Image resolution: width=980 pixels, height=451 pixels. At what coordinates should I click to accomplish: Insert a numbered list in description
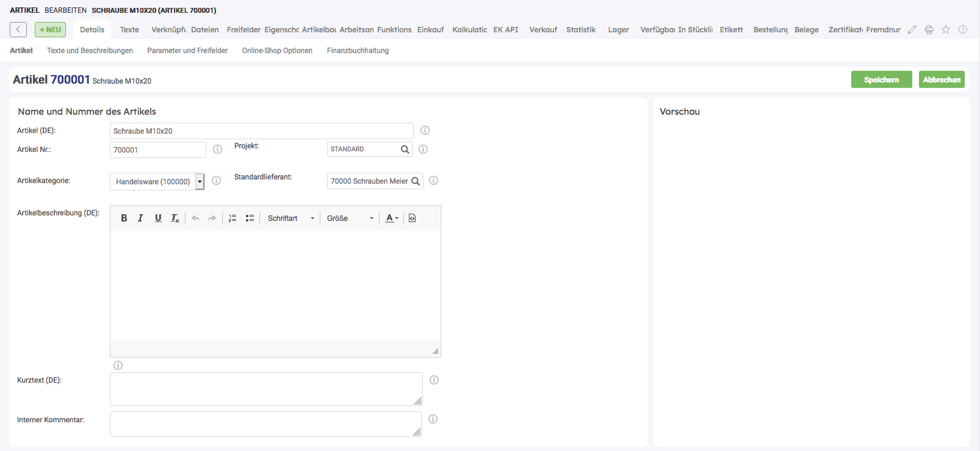[x=232, y=218]
